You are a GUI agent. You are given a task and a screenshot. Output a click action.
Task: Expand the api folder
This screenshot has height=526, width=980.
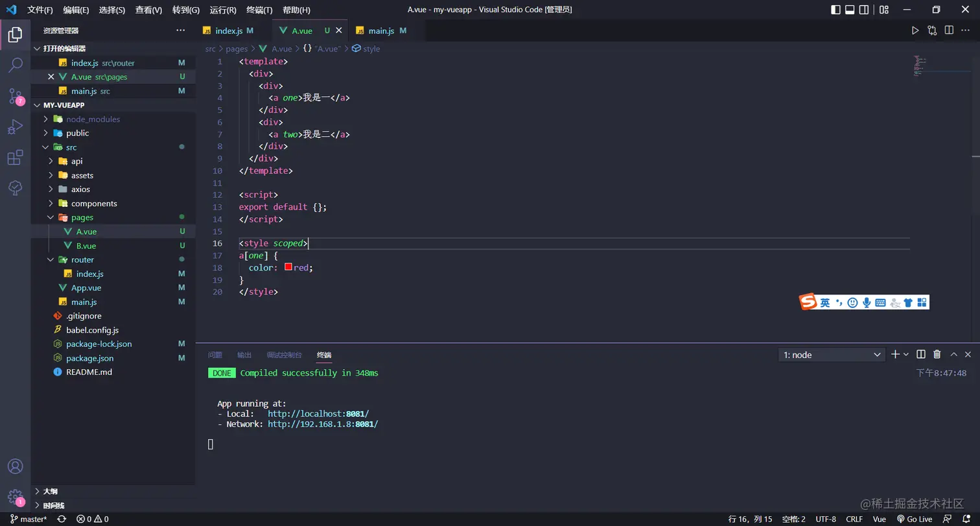point(113,161)
